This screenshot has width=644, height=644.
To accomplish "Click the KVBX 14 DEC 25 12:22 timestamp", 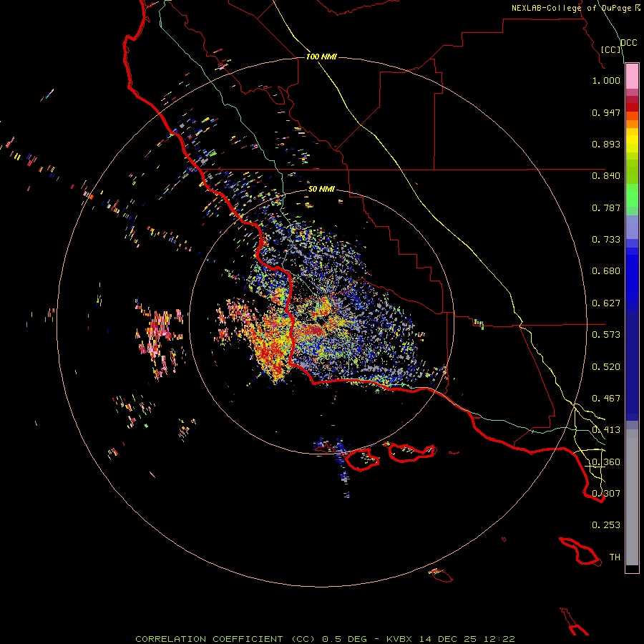I will 451,639.
